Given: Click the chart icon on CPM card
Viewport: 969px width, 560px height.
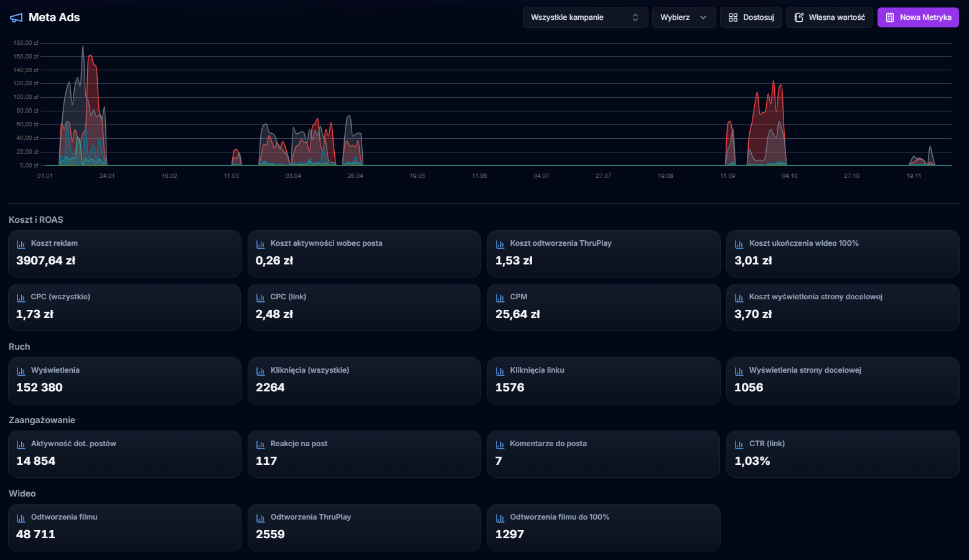Looking at the screenshot, I should point(499,297).
